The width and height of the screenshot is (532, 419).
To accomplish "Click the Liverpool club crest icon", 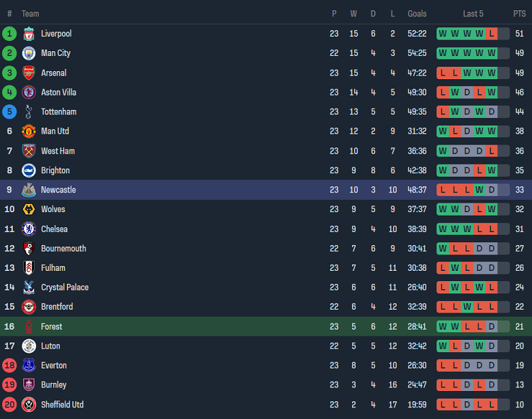I will tap(29, 33).
